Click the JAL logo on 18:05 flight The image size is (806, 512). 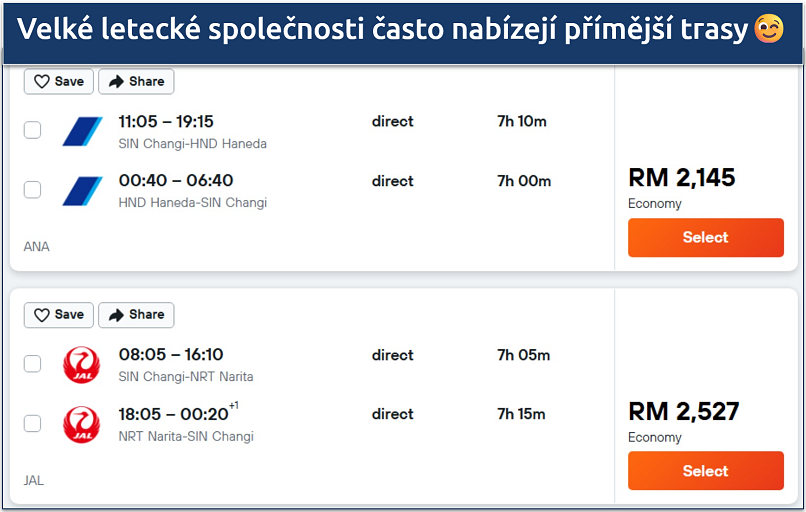(x=82, y=424)
